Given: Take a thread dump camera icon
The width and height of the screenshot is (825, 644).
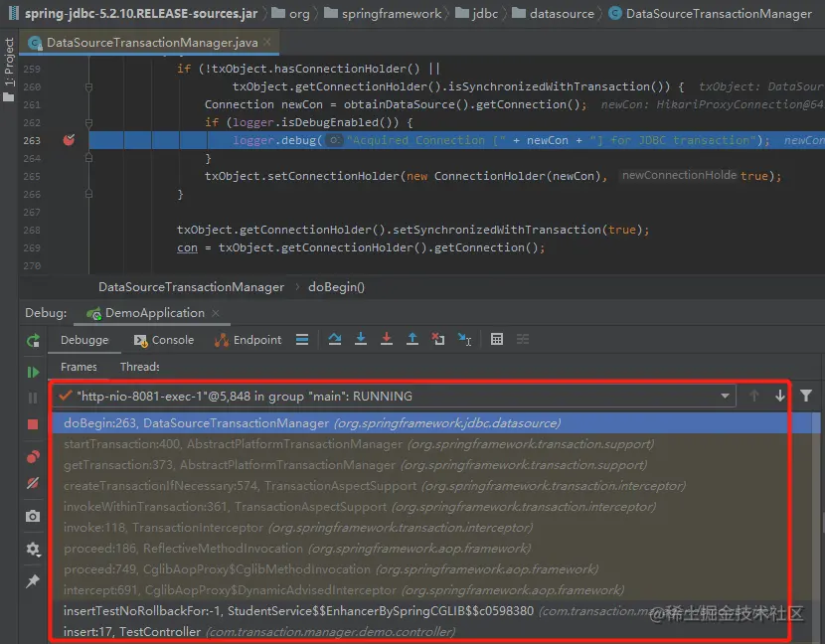Looking at the screenshot, I should click(33, 516).
